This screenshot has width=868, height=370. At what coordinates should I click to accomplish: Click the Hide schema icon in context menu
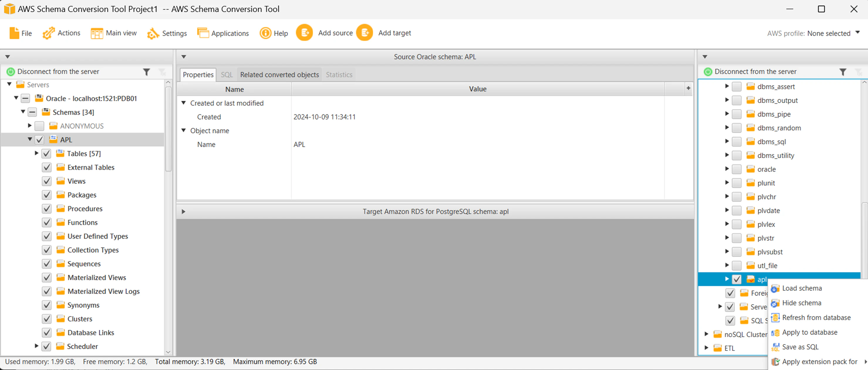[x=775, y=303]
